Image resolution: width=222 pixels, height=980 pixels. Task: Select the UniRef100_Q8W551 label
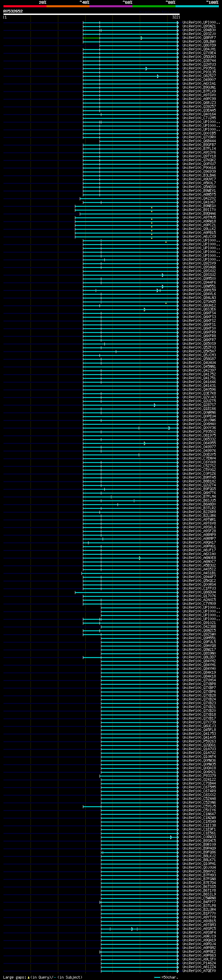(199, 286)
